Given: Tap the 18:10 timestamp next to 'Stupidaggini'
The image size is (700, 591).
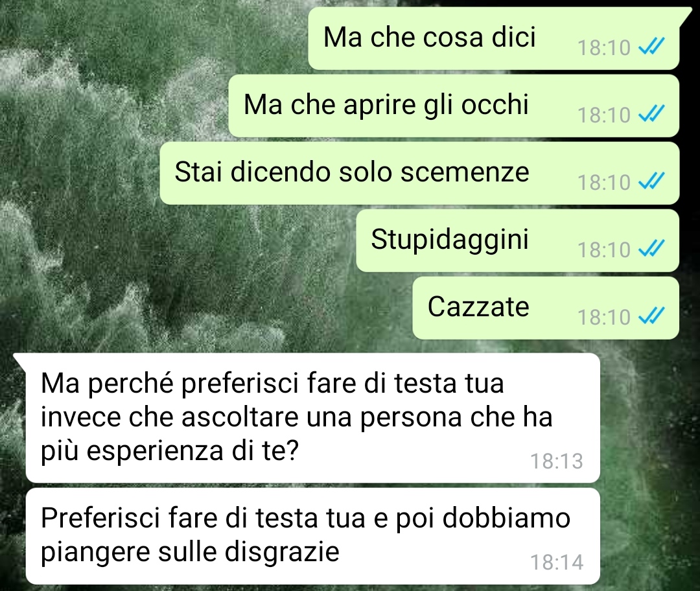Looking at the screenshot, I should [604, 249].
